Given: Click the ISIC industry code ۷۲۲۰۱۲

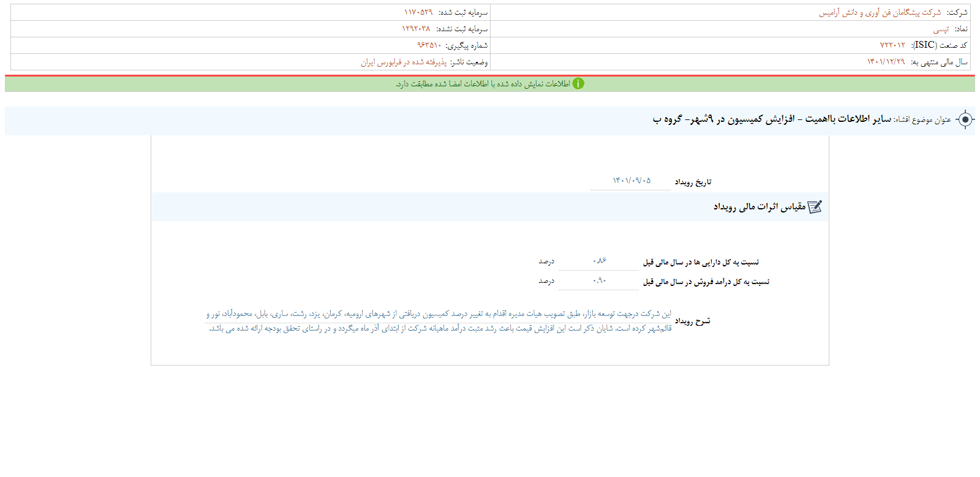Looking at the screenshot, I should pyautogui.click(x=892, y=45).
